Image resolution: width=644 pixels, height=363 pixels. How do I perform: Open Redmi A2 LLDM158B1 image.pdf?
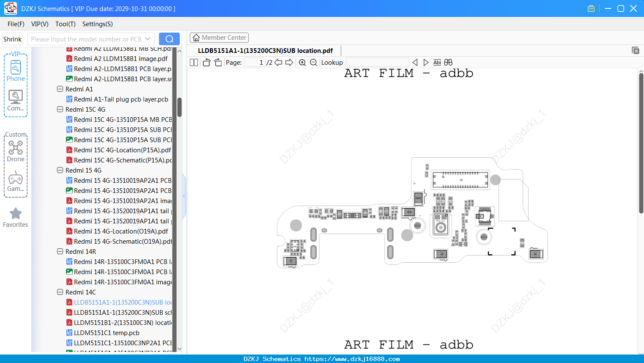(117, 59)
